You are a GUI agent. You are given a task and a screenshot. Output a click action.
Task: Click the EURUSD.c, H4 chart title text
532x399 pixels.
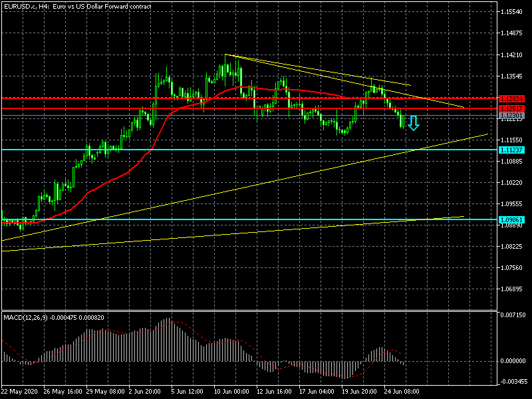(x=78, y=6)
